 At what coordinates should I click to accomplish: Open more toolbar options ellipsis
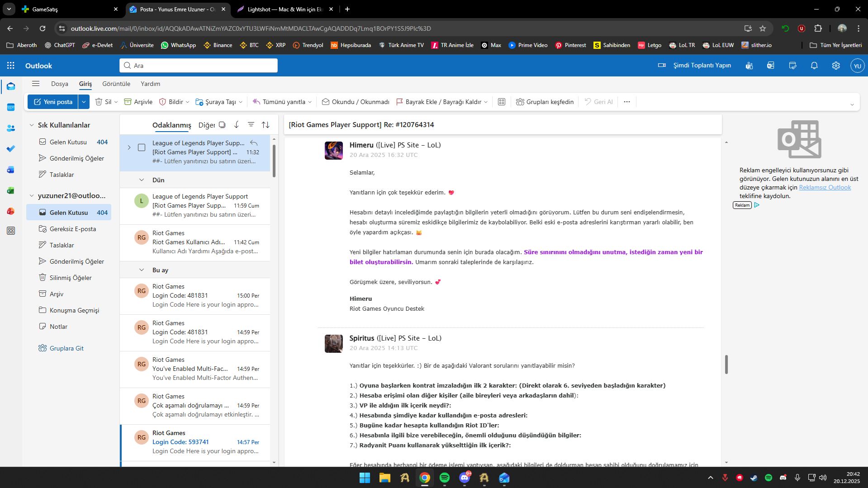point(627,102)
